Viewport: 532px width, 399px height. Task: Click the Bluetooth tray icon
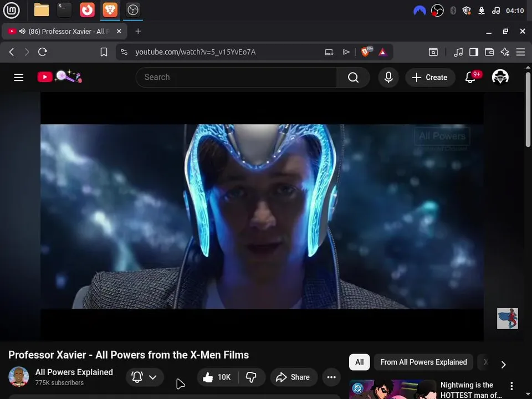click(453, 11)
